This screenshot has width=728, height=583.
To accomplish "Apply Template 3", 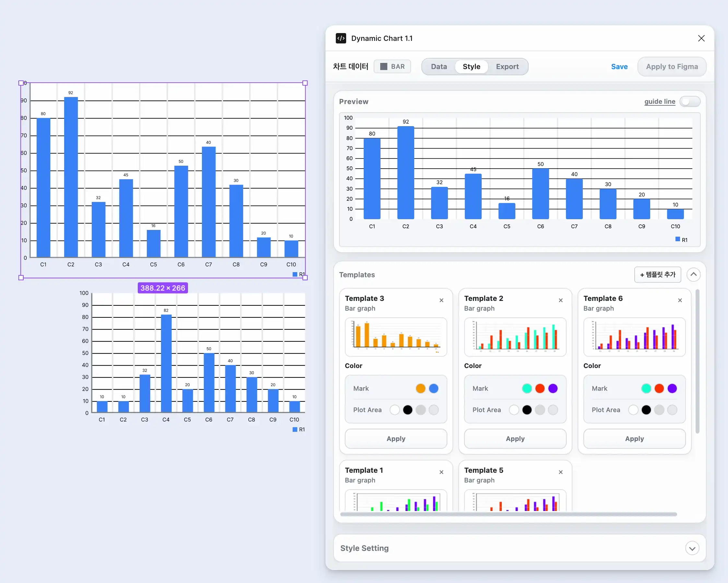I will coord(396,439).
